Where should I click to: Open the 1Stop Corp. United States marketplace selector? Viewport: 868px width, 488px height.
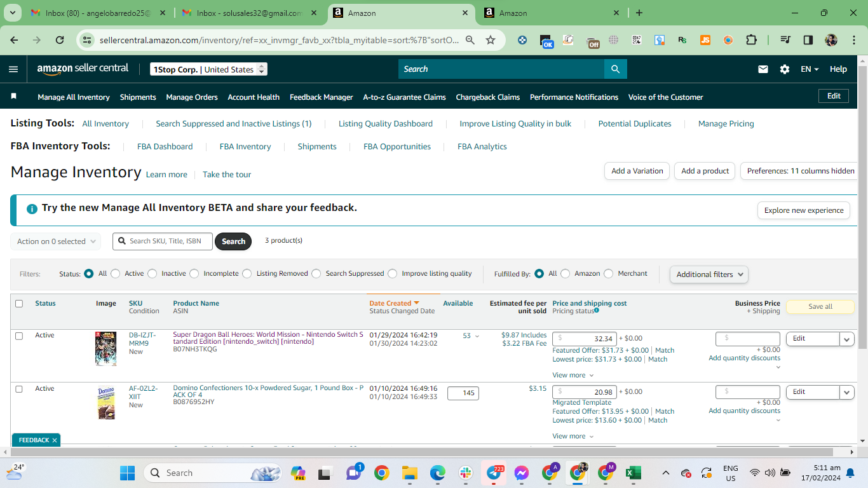click(208, 69)
